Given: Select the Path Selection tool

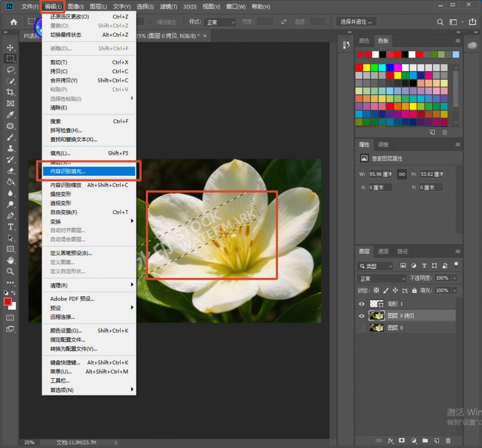Looking at the screenshot, I should pos(10,238).
